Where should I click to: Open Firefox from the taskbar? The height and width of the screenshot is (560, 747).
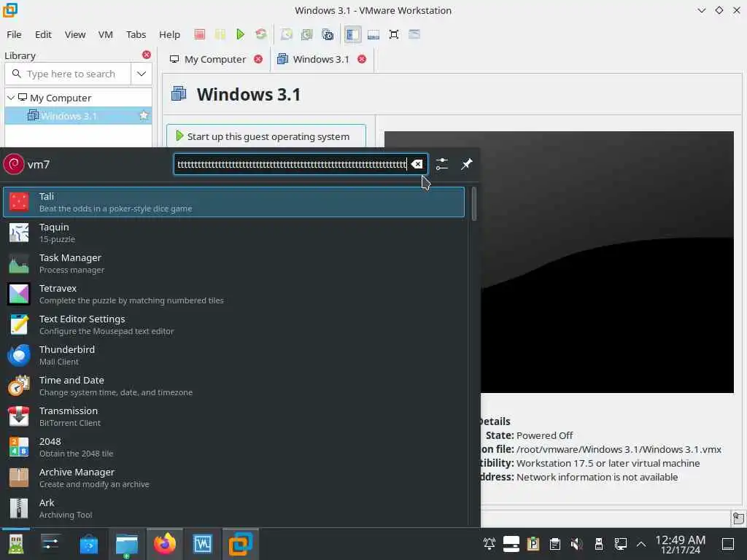point(165,544)
